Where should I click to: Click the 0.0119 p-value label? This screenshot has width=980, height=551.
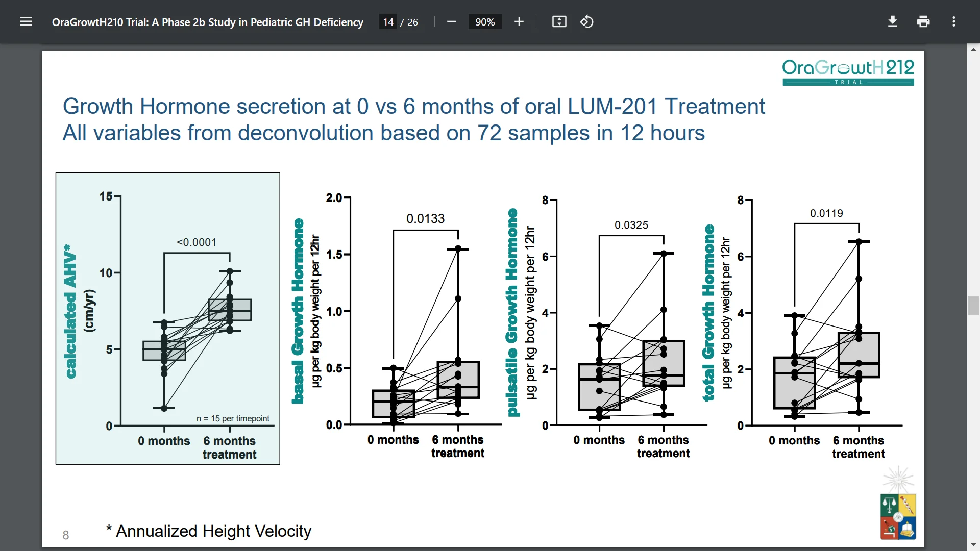pos(826,213)
